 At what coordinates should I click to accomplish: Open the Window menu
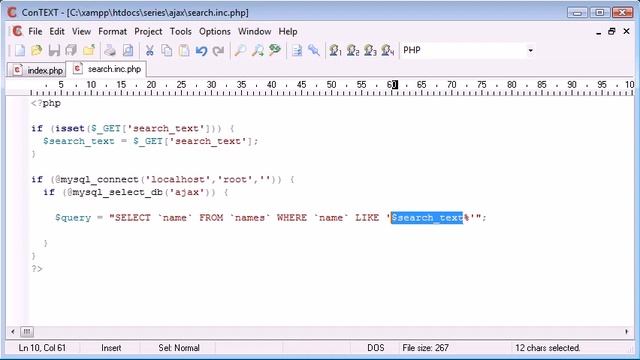coord(254,31)
